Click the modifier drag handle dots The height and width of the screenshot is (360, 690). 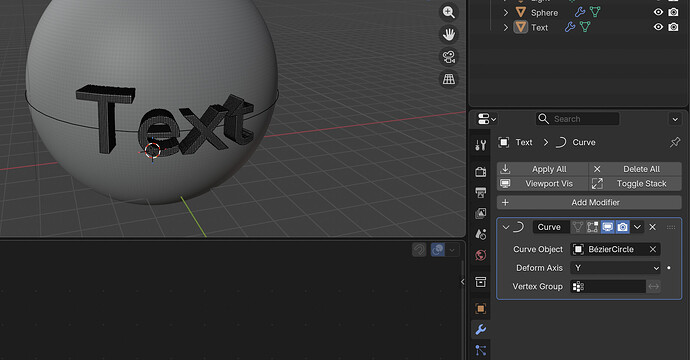click(671, 227)
